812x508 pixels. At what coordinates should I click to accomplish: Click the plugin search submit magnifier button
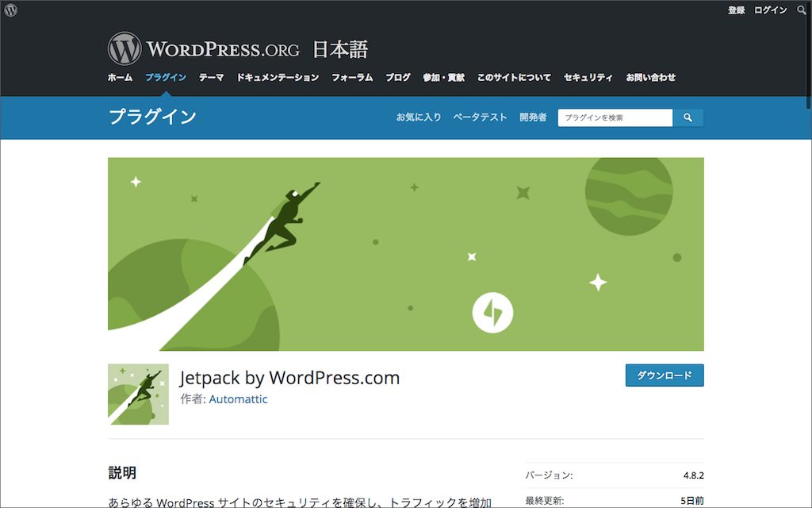tap(688, 117)
